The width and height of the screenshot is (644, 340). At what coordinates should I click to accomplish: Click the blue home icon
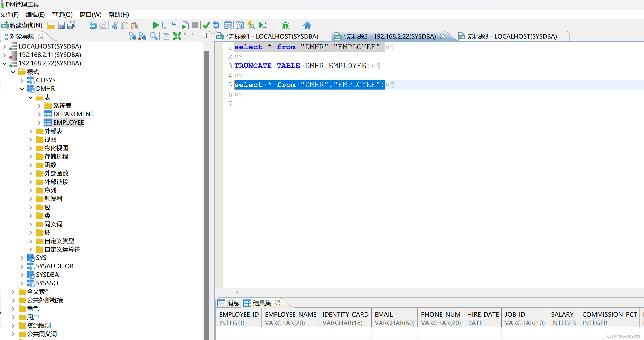click(307, 25)
